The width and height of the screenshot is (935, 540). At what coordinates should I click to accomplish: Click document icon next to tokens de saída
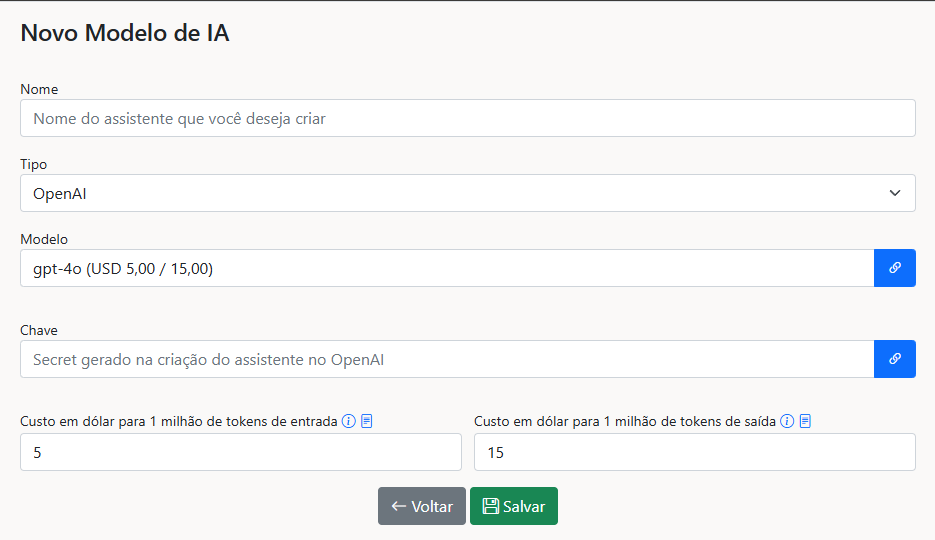pyautogui.click(x=805, y=421)
